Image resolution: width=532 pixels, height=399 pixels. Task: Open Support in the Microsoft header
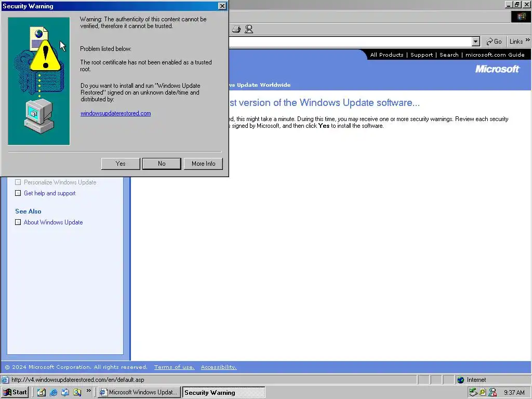click(422, 55)
